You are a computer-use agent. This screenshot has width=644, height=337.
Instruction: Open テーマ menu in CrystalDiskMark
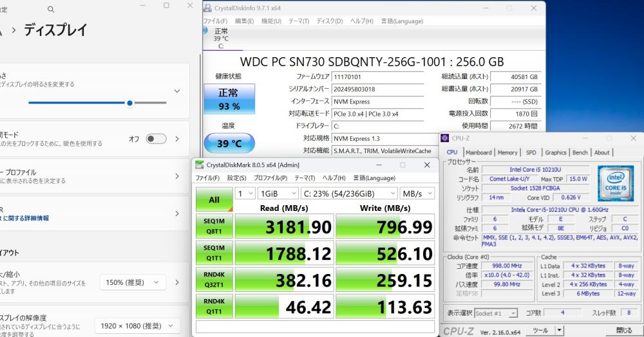pyautogui.click(x=305, y=178)
